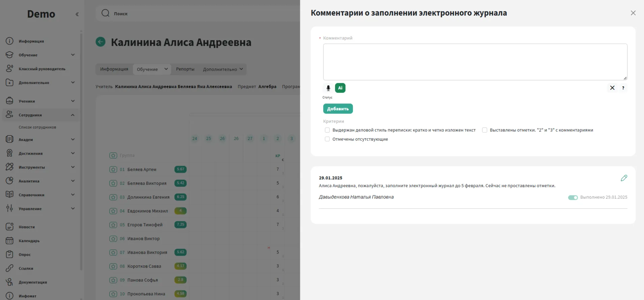Toggle the Выполнено switch off
The height and width of the screenshot is (300, 644).
pos(572,198)
